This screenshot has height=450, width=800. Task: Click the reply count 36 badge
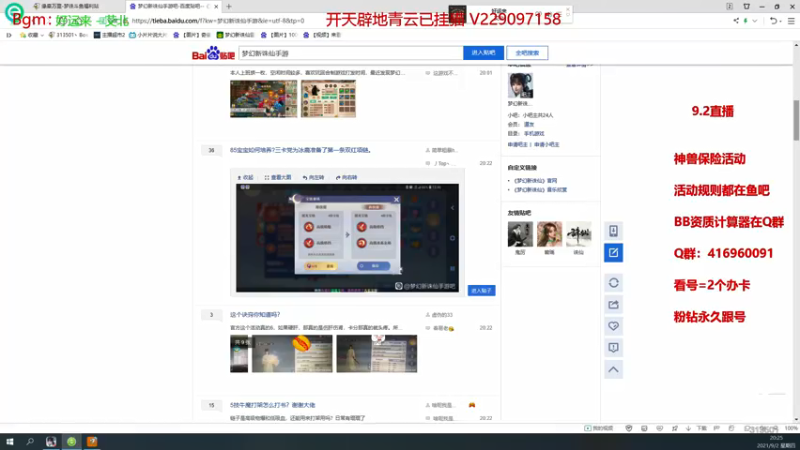[211, 151]
